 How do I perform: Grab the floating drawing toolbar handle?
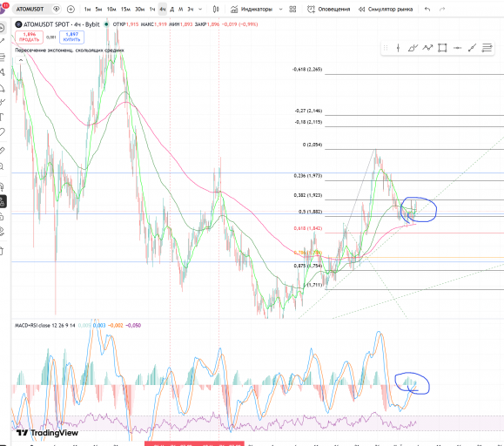pyautogui.click(x=386, y=48)
